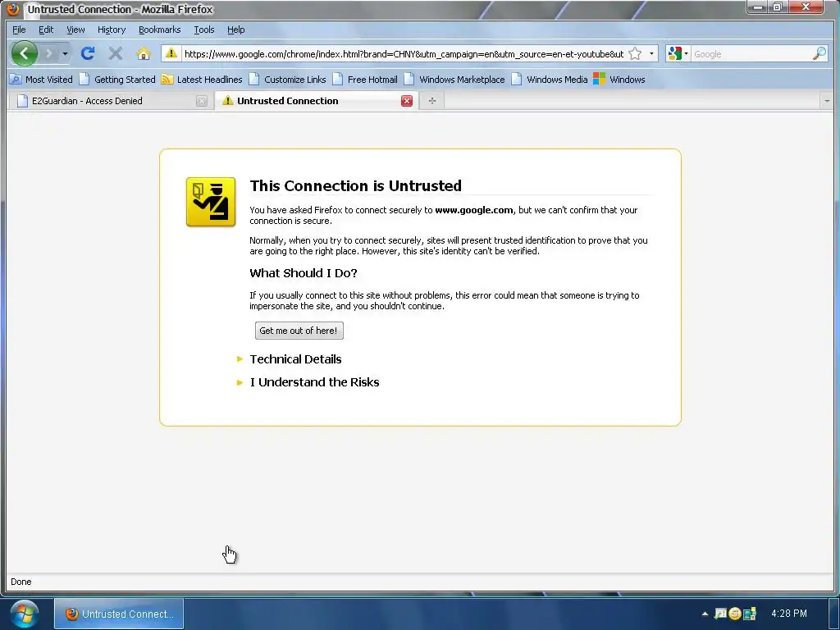Go back with the green Back arrow

(x=24, y=53)
